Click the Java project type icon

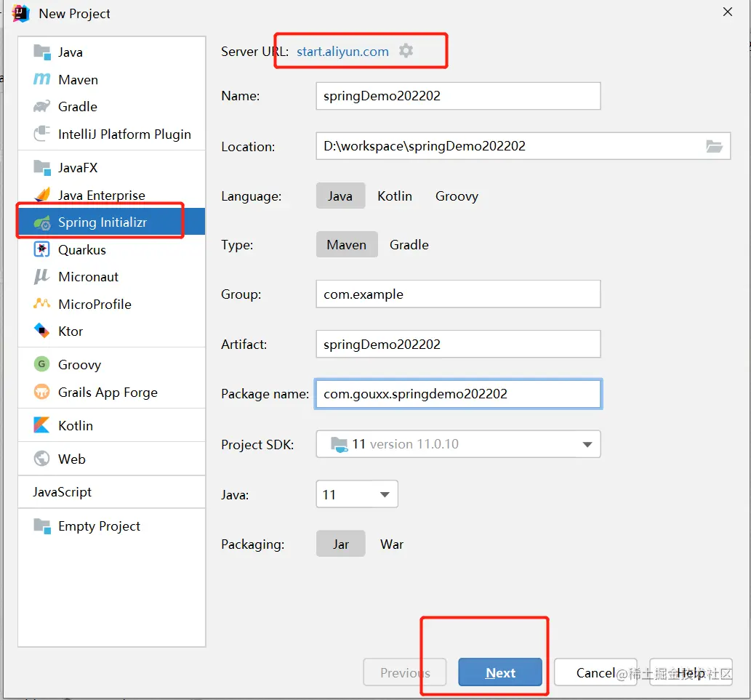coord(42,52)
